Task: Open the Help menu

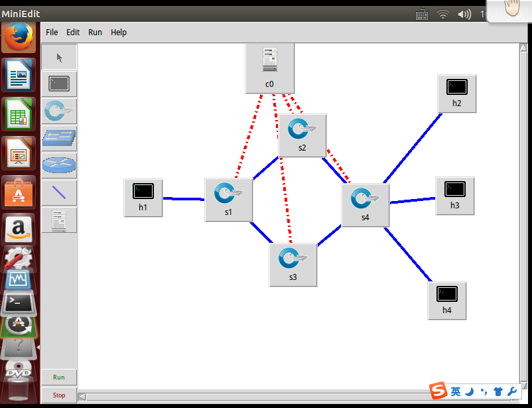Action: click(119, 33)
